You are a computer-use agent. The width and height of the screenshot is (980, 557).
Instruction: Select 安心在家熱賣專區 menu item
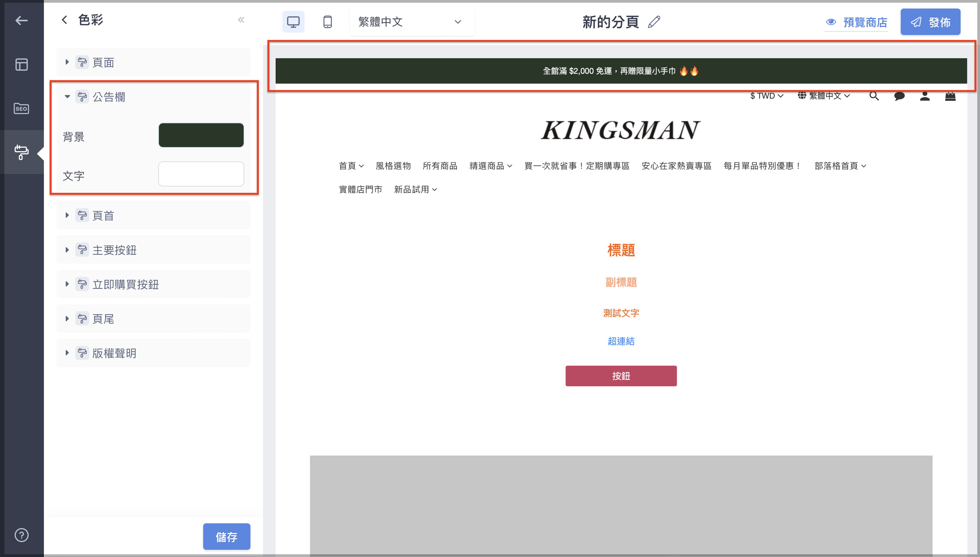point(676,166)
